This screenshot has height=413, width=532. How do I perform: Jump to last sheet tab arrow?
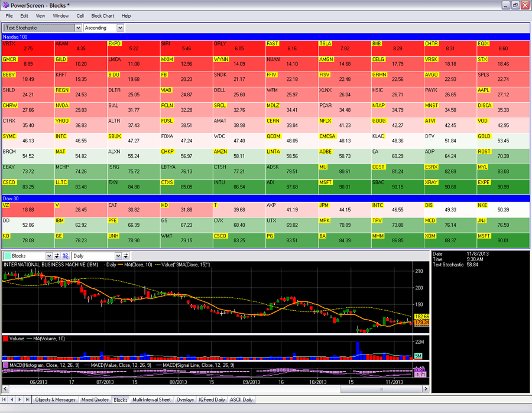coord(27,400)
